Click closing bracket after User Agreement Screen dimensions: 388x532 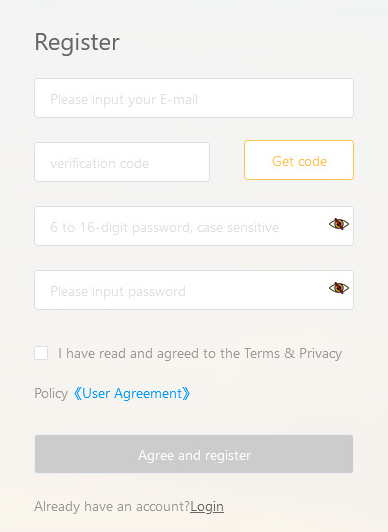coord(186,394)
